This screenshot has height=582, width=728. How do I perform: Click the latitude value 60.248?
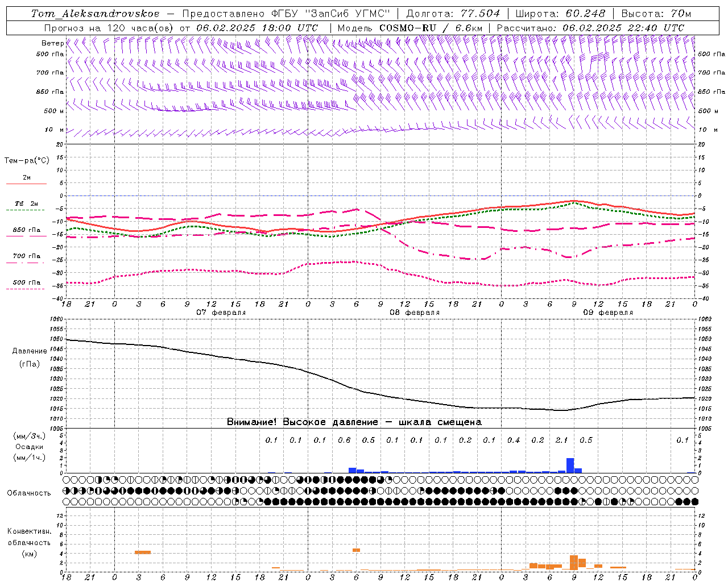[x=584, y=14]
